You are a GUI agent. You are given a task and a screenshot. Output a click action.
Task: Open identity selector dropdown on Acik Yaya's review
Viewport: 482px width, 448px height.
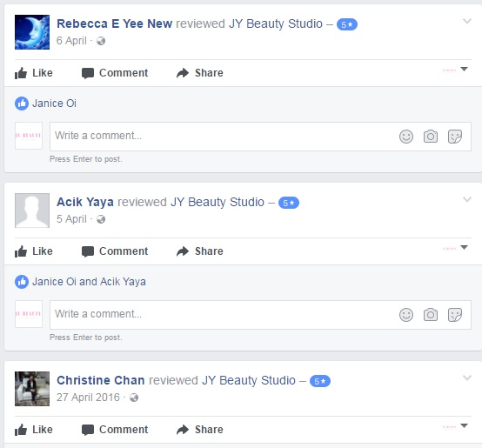(455, 248)
